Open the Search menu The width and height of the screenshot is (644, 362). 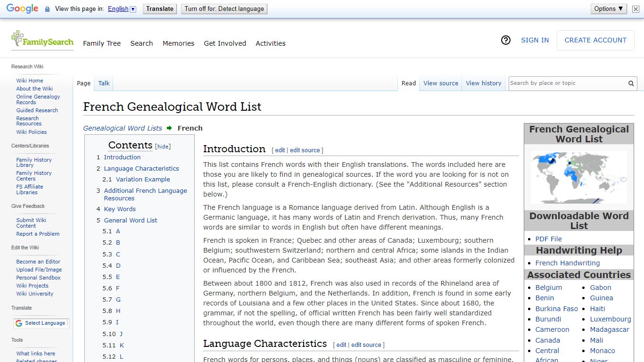point(141,43)
